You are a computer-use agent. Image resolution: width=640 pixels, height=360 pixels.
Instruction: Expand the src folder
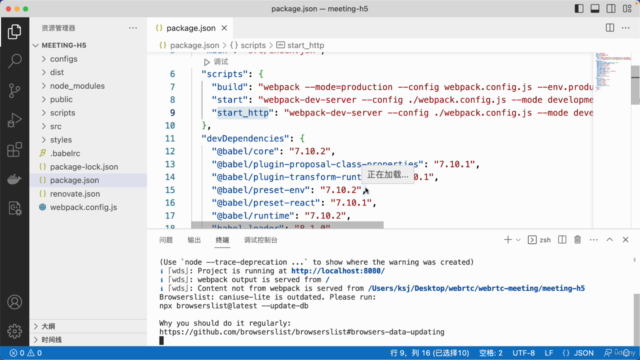pos(88,126)
